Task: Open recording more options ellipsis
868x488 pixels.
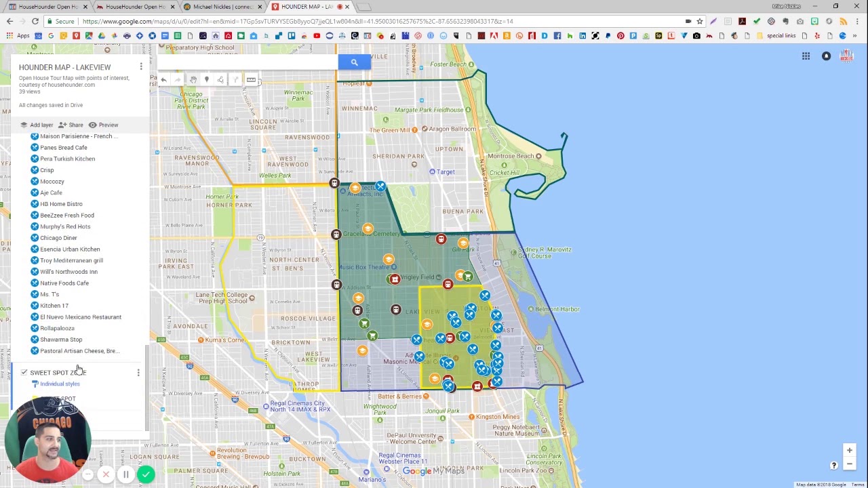Action: (x=87, y=474)
